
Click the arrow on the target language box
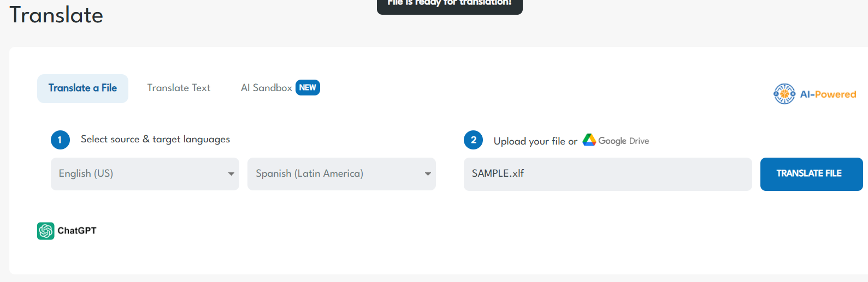click(x=428, y=174)
